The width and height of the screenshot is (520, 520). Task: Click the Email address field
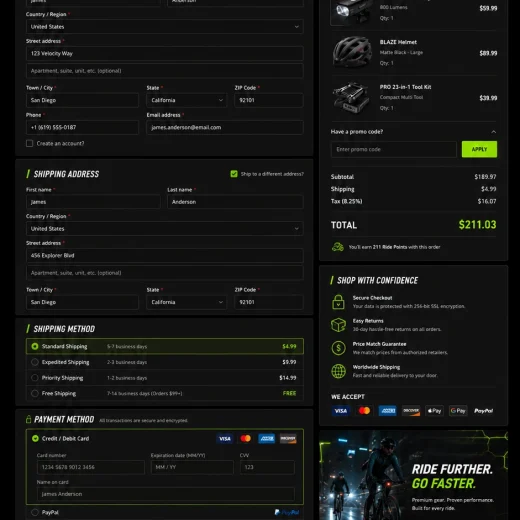(x=225, y=127)
